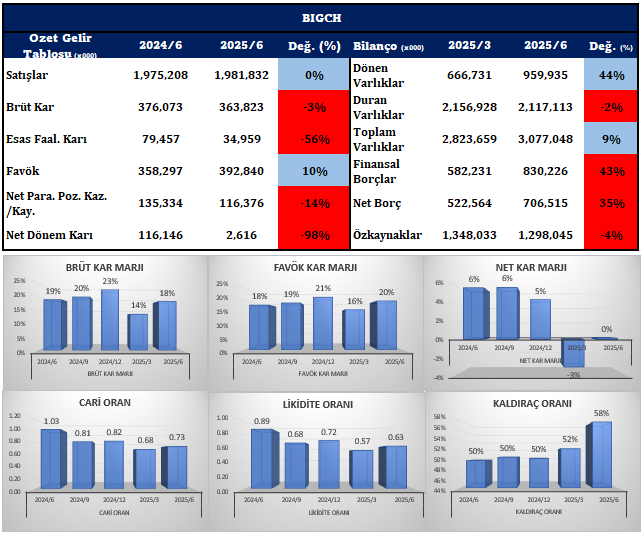Click the Bilanço column header

coord(388,46)
